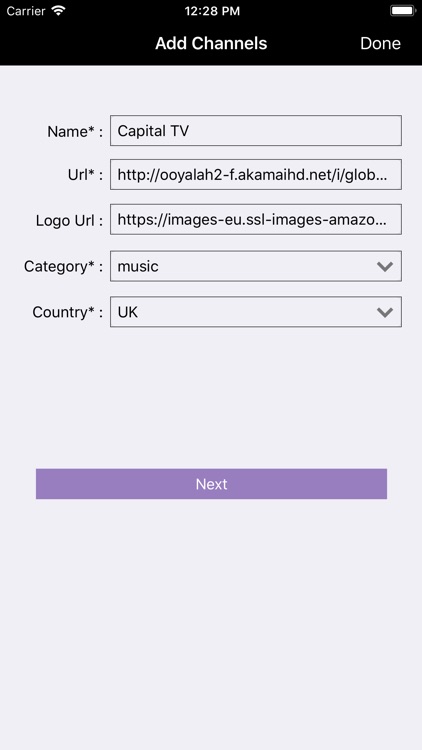Tap the battery icon in status bar
The height and width of the screenshot is (750, 422).
[403, 11]
